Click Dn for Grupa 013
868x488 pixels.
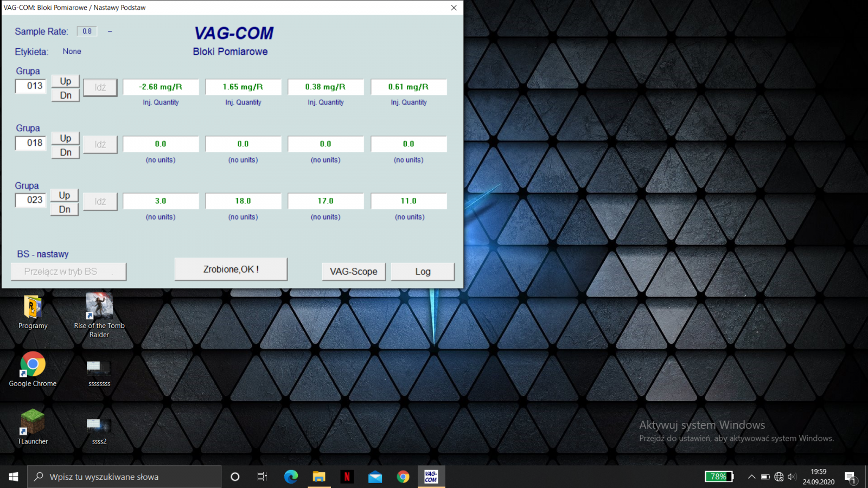(66, 95)
